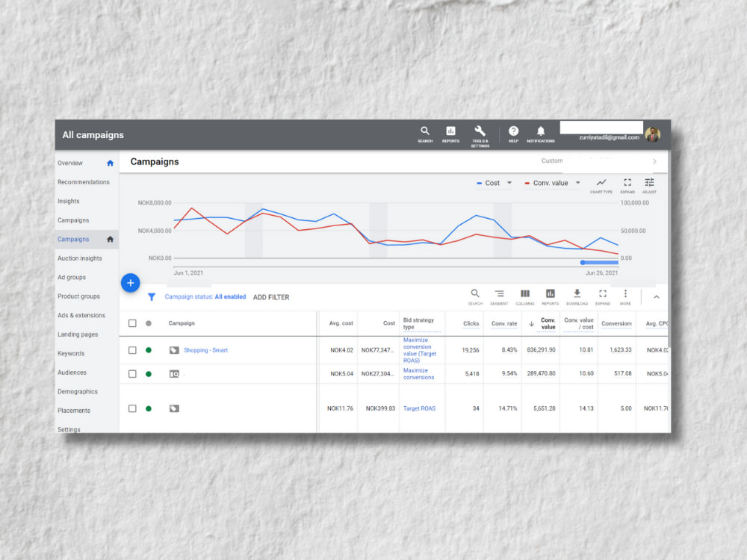Edit Campaign status: All enabled filter

(x=205, y=296)
